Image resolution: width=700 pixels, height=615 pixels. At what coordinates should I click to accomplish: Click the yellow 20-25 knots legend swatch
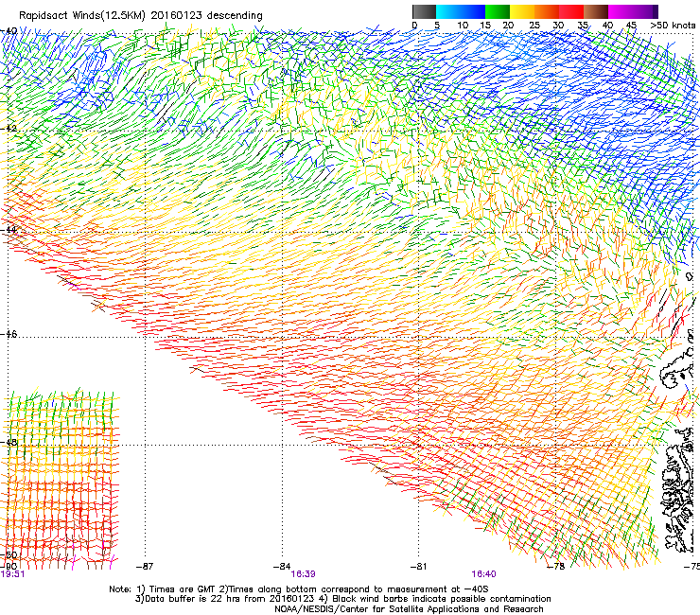(x=522, y=11)
